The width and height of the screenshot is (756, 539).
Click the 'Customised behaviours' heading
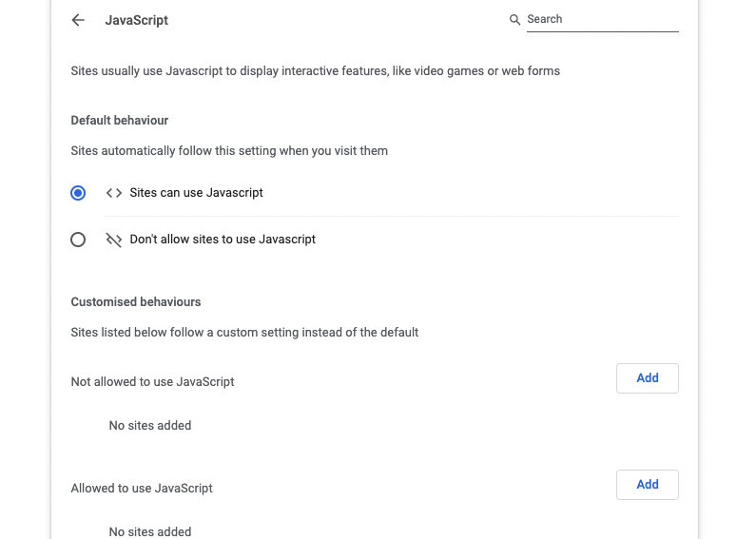(136, 301)
